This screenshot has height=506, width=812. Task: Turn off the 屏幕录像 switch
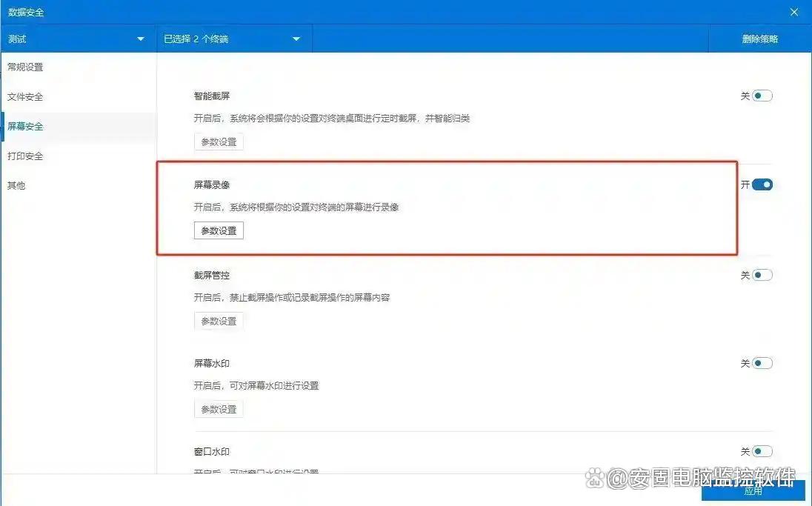point(762,184)
